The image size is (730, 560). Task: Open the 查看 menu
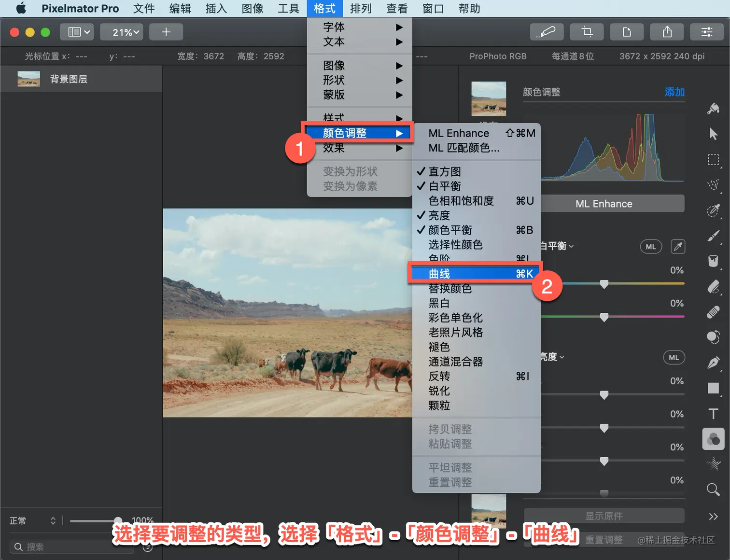[x=397, y=8]
